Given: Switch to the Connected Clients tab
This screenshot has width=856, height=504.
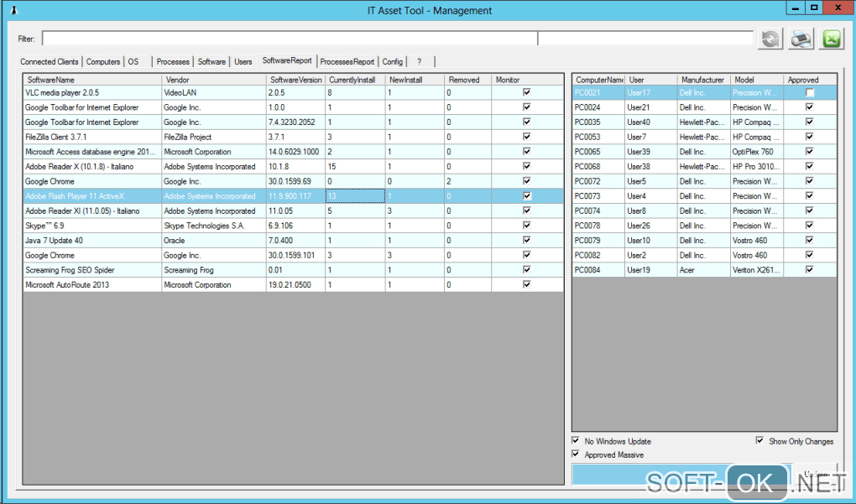Looking at the screenshot, I should pyautogui.click(x=50, y=61).
